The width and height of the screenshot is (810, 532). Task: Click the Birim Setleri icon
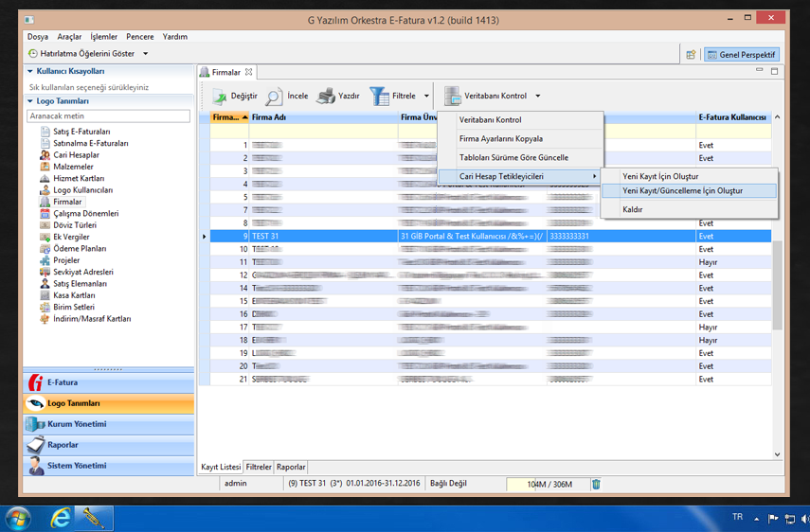tap(45, 307)
